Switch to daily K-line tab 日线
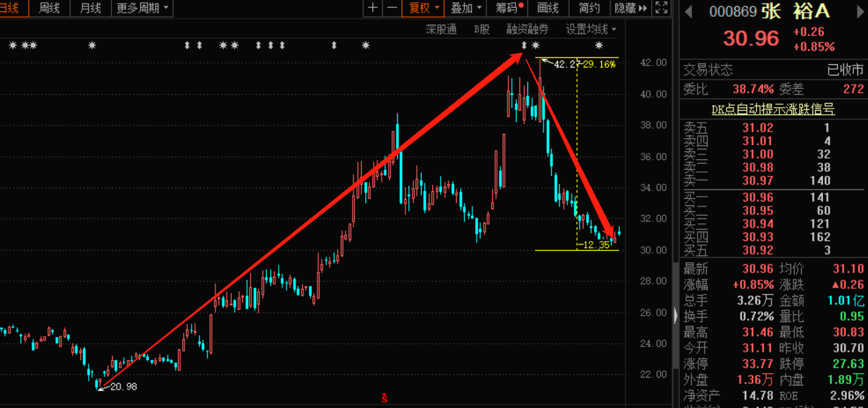868x408 pixels. click(x=13, y=8)
